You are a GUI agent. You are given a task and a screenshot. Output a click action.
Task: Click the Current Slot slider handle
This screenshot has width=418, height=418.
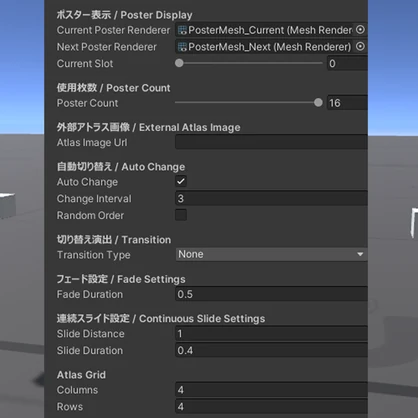point(179,63)
